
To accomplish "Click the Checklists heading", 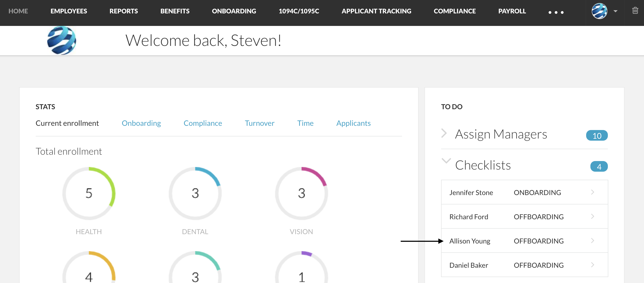I will 483,165.
